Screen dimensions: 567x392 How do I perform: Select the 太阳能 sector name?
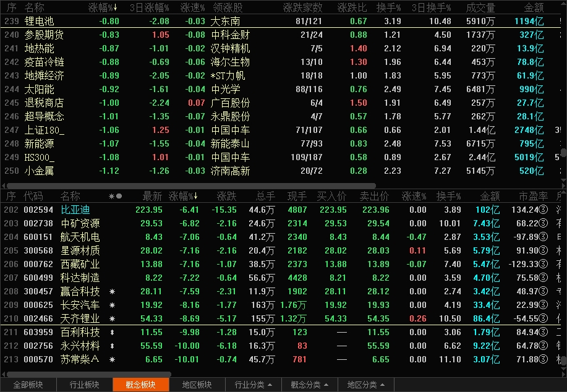pos(39,89)
